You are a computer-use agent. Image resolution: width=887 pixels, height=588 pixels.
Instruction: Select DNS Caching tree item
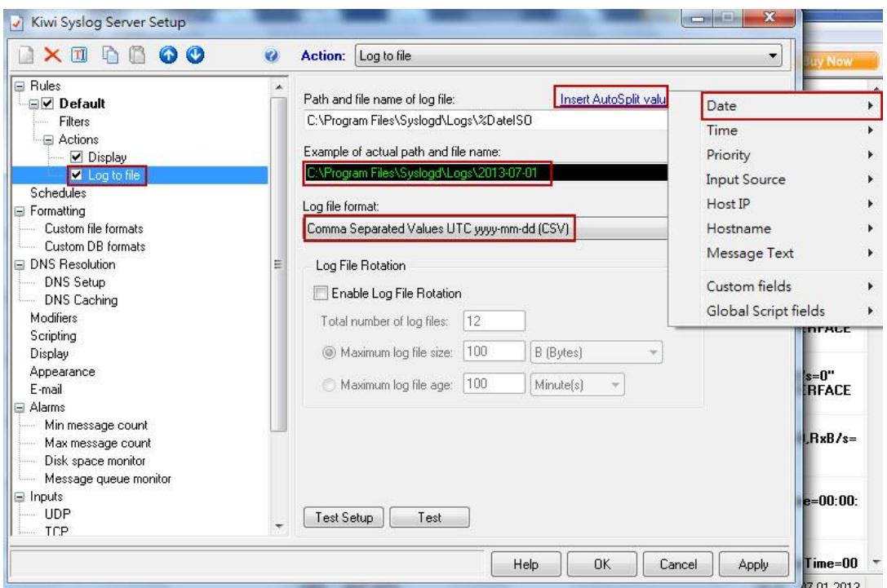click(81, 300)
